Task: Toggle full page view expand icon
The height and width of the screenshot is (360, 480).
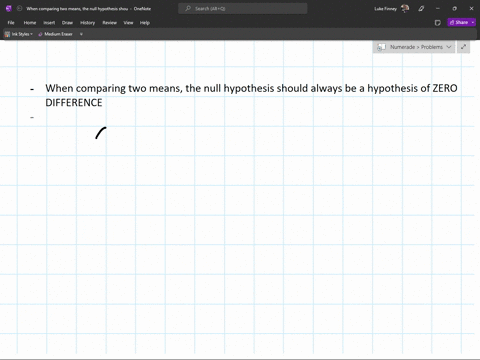Action: tap(463, 47)
